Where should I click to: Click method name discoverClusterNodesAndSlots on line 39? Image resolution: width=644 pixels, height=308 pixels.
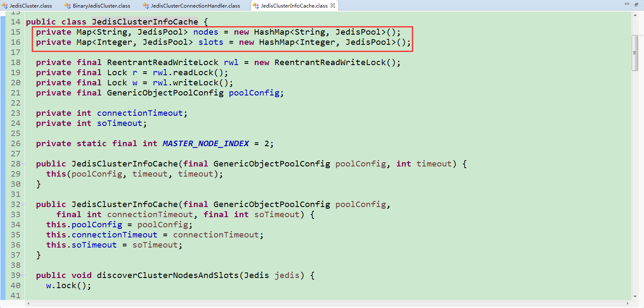coord(168,275)
